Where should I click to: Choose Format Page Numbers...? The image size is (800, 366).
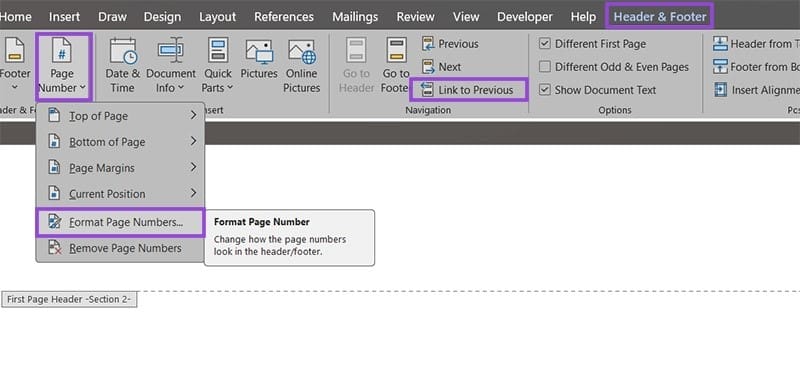click(x=120, y=222)
